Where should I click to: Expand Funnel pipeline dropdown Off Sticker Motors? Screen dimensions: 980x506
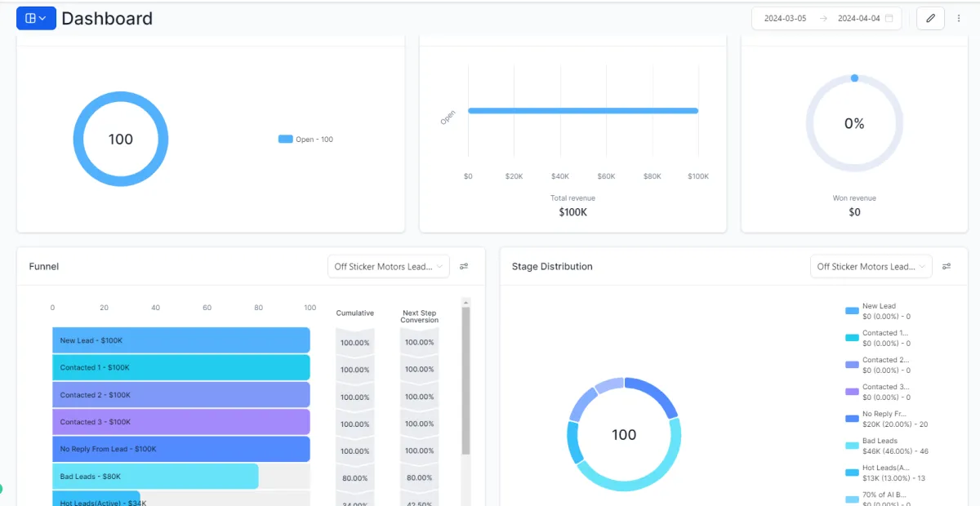click(389, 266)
